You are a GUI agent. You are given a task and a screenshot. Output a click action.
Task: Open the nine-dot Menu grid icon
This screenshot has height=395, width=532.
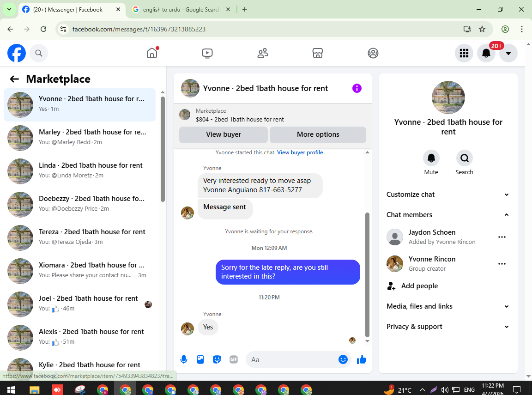point(464,53)
